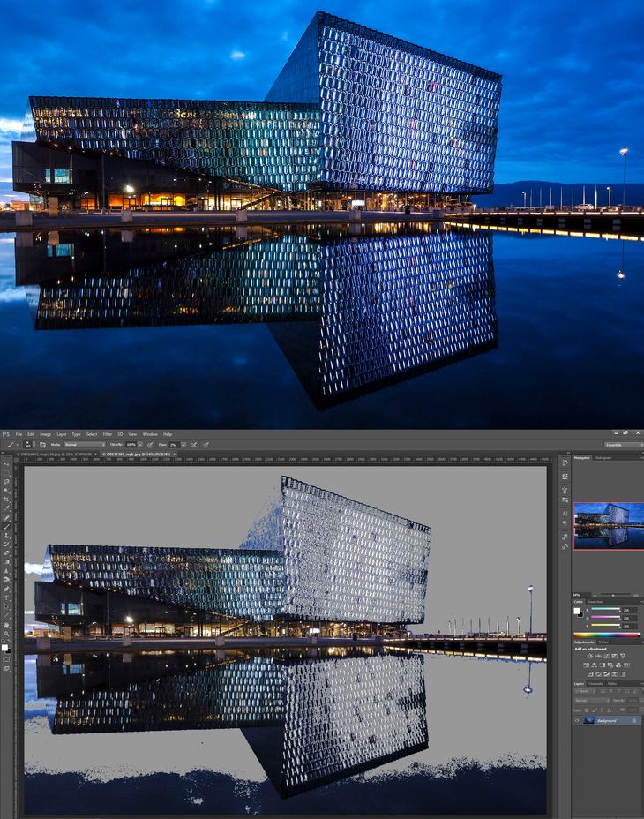Screen dimensions: 644x819
Task: Select the Hand tool
Action: coord(6,625)
